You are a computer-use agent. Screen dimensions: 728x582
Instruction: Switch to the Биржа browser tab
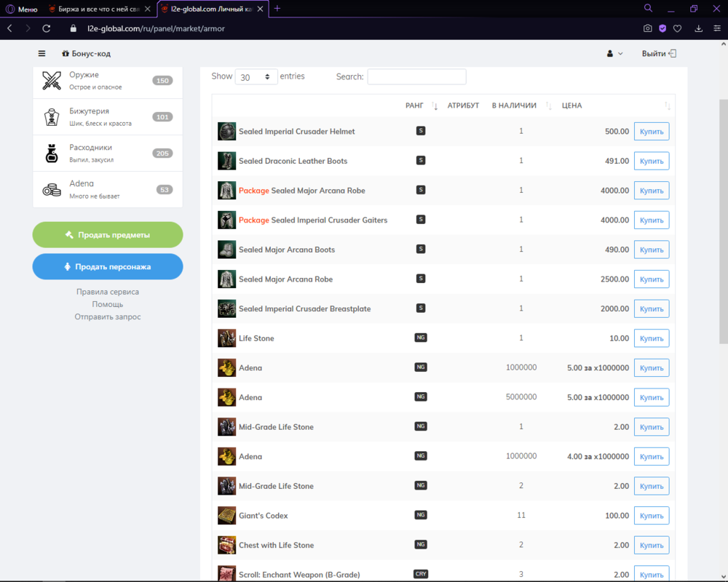98,9
